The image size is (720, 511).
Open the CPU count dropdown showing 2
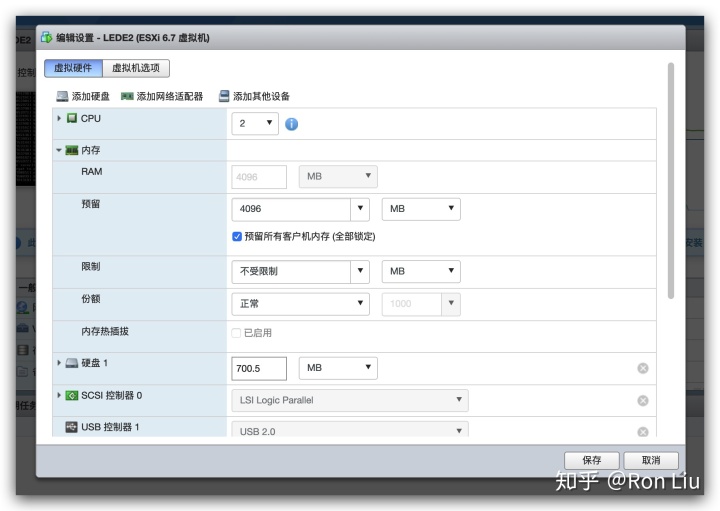pos(255,124)
